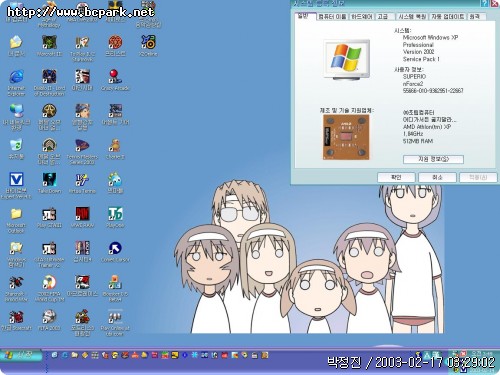Launch the Sims 4-character icon shortcut
This screenshot has height=375, width=500.
(x=82, y=249)
